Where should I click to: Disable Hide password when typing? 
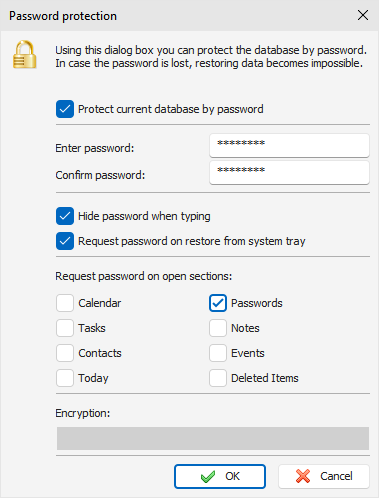[x=65, y=216]
